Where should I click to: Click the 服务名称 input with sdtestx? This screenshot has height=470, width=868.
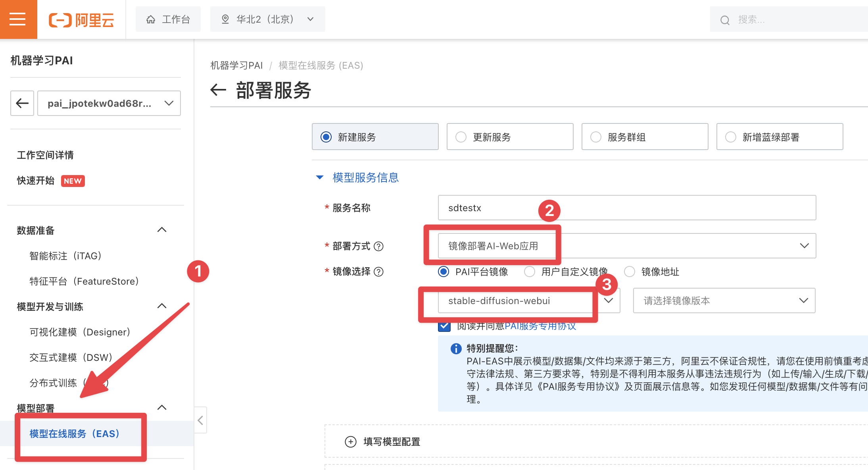[627, 208]
